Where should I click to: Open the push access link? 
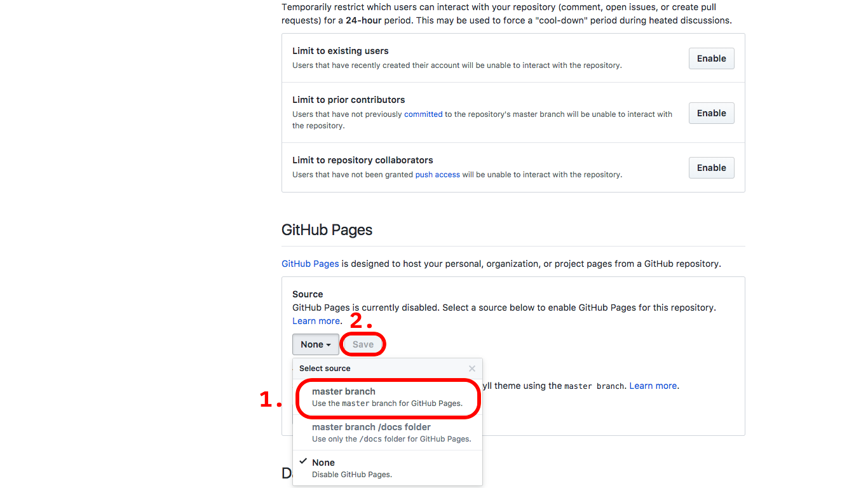click(x=437, y=174)
